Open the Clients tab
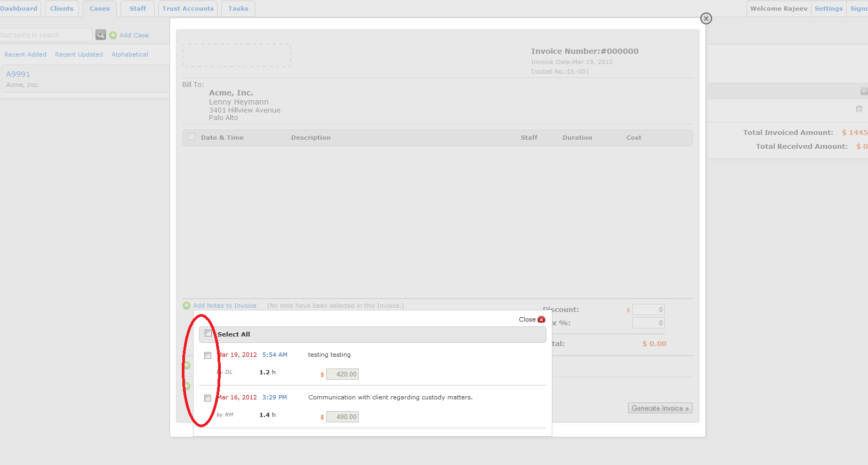This screenshot has width=868, height=465. [x=62, y=9]
